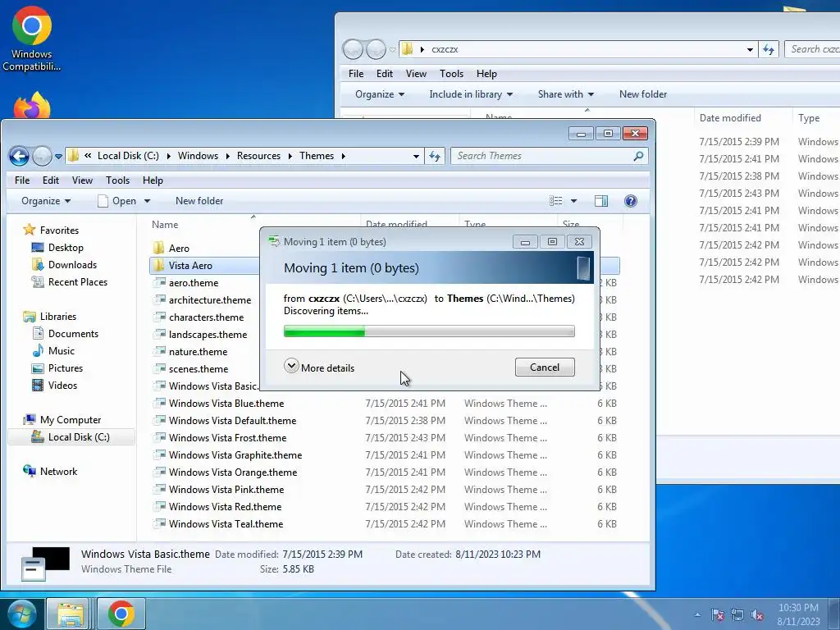Expand the view options dropdown arrow
This screenshot has width=840, height=630.
573,201
